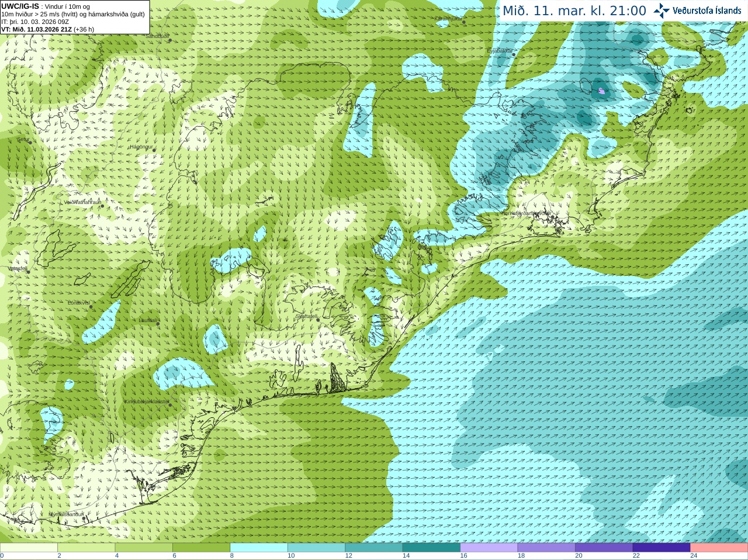The height and width of the screenshot is (560, 748).
Task: Click the Hágöngur station label
Action: point(142,147)
